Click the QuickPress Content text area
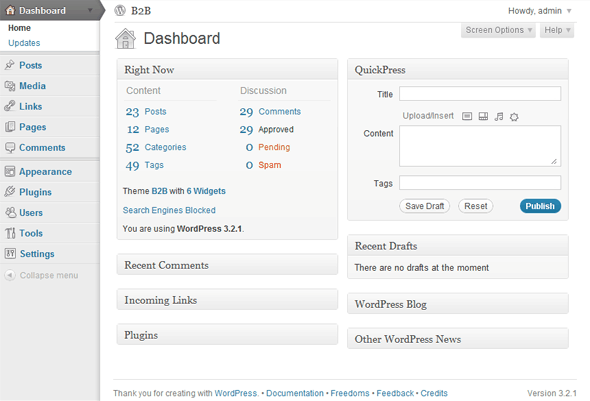This screenshot has height=401, width=590. (480, 146)
